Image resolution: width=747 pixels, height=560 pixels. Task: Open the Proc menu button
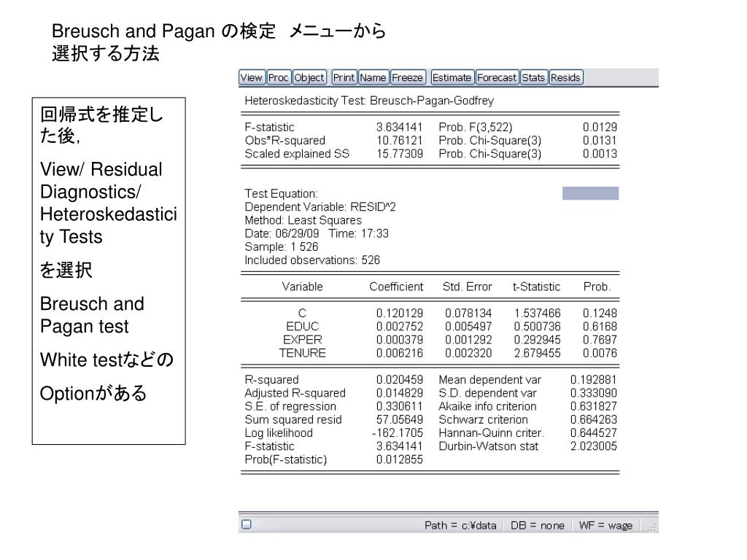pyautogui.click(x=278, y=77)
